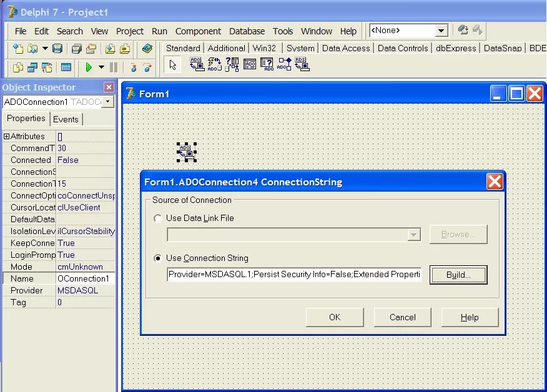Click the New Form toolbar icon

[66, 67]
